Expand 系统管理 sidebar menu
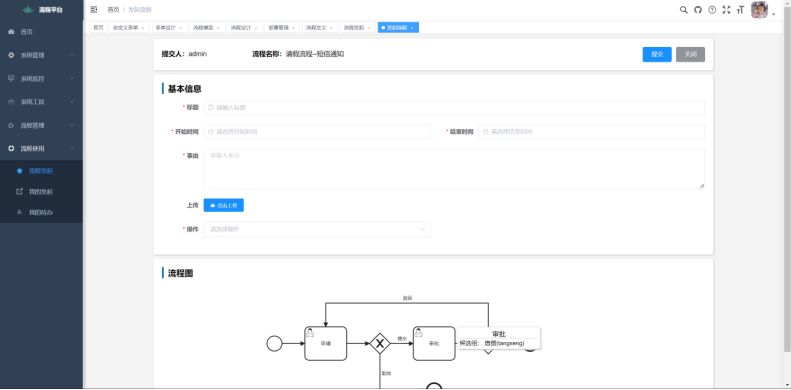 point(41,55)
